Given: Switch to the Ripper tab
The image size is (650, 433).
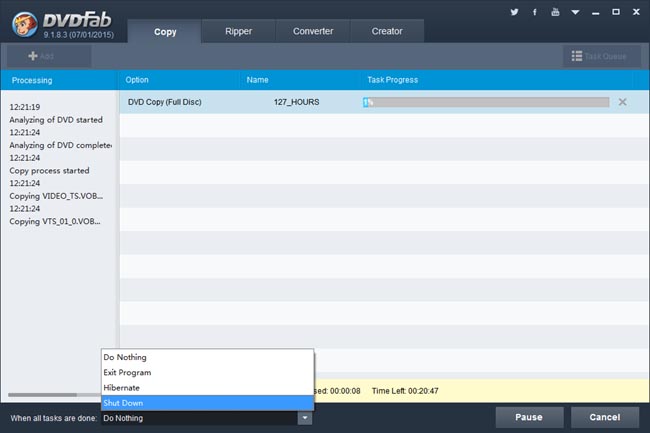Looking at the screenshot, I should pyautogui.click(x=238, y=31).
